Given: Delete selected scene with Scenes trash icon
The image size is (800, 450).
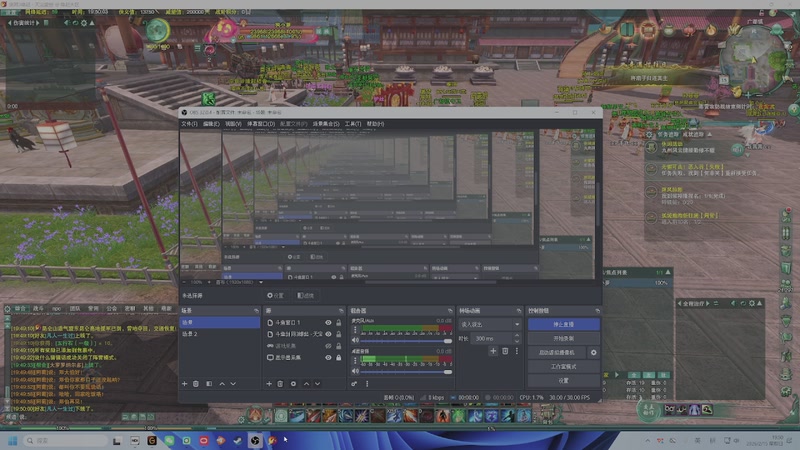Looking at the screenshot, I should tap(196, 384).
